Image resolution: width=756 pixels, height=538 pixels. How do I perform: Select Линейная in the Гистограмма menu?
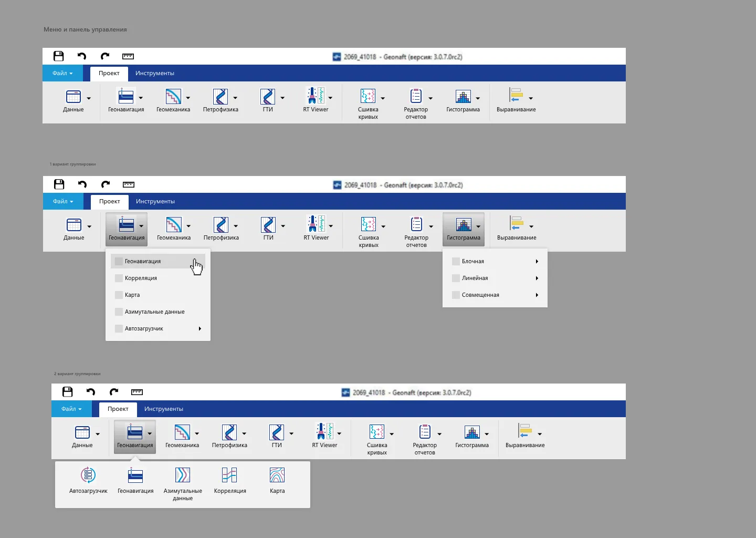coord(495,278)
